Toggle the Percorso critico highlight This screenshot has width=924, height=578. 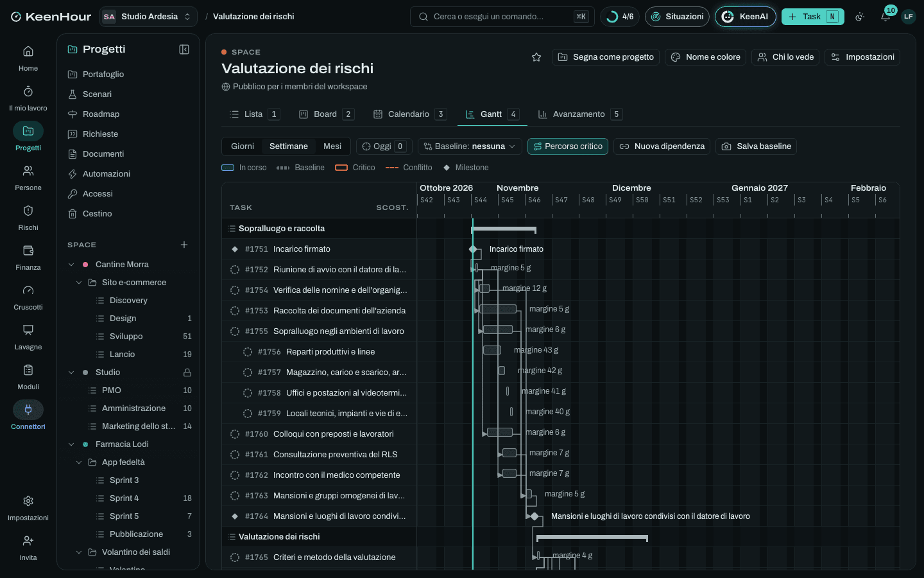pos(568,146)
